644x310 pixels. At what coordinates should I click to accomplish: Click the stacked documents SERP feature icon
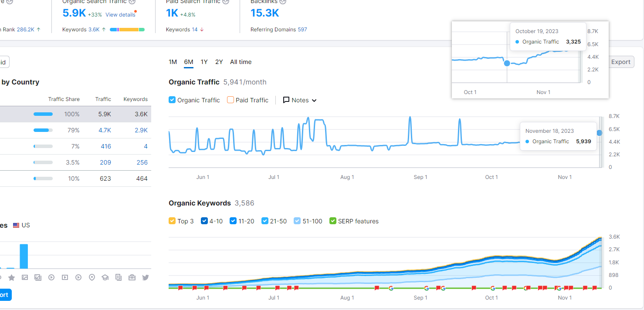click(119, 277)
